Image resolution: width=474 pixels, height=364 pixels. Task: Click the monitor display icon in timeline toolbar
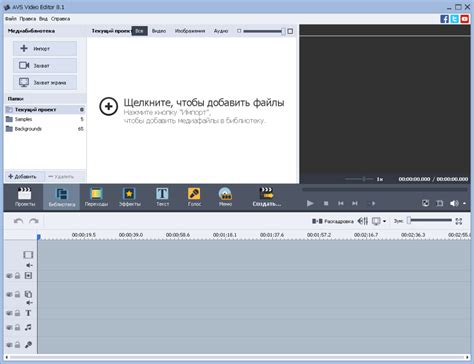tap(376, 221)
